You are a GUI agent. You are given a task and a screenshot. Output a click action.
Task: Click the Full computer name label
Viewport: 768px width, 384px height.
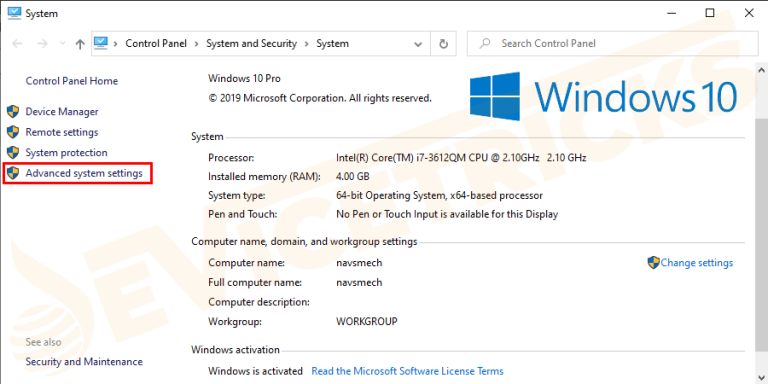click(x=255, y=283)
